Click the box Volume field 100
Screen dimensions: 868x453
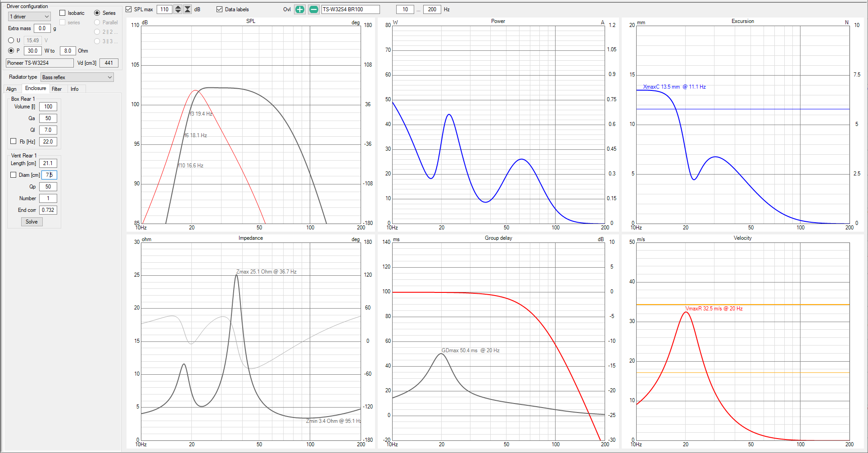pos(48,107)
